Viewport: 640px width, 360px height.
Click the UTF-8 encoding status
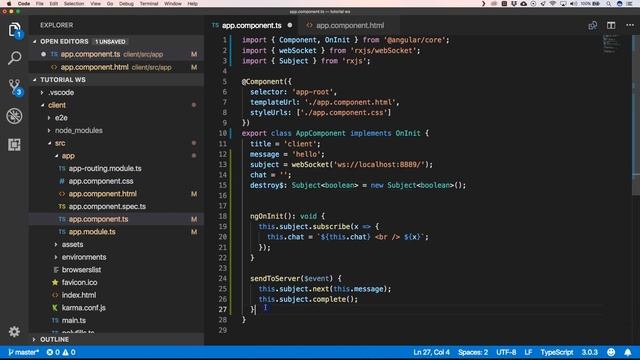click(x=506, y=352)
